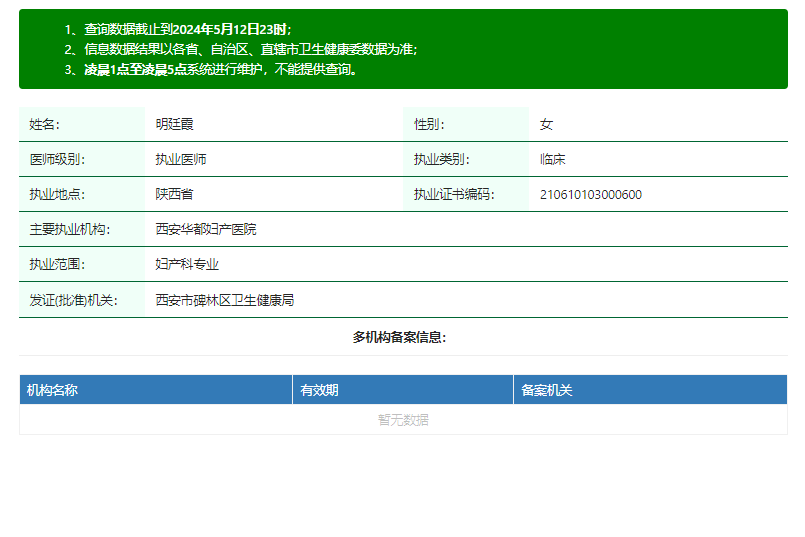Click the 暂无数据 empty table row

(404, 420)
